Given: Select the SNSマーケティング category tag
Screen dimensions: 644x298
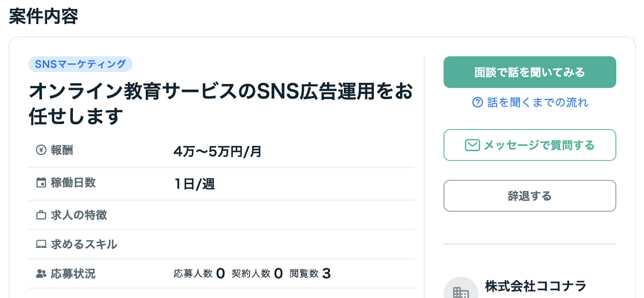Looking at the screenshot, I should [80, 64].
